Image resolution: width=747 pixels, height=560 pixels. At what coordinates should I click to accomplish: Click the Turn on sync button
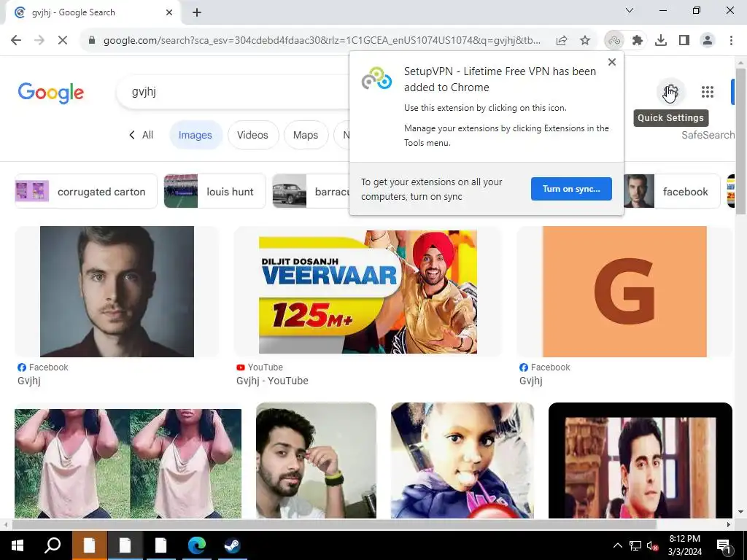tap(571, 189)
